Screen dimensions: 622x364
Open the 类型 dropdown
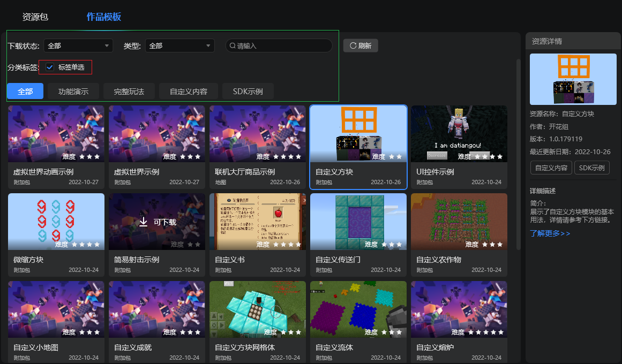(179, 45)
